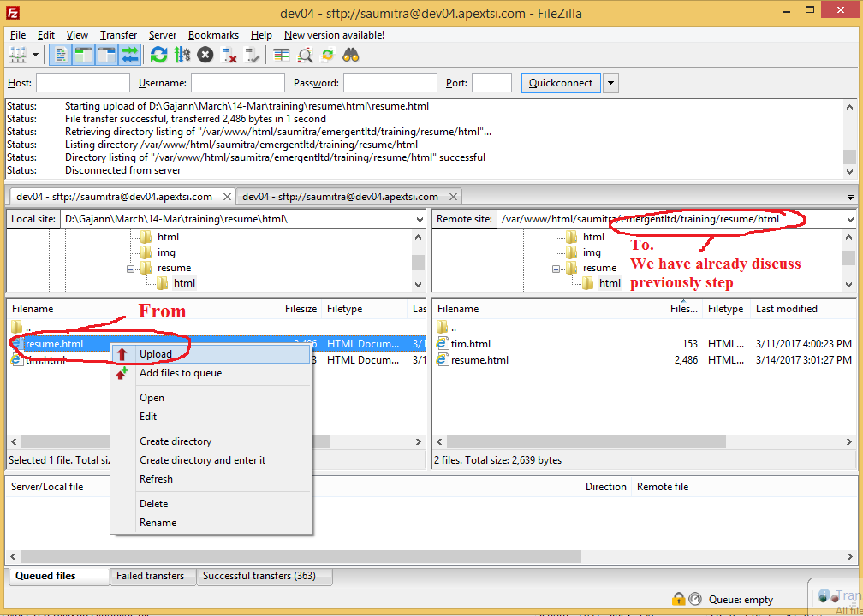The width and height of the screenshot is (863, 616).
Task: Switch to the Failed transfers tab
Action: [x=153, y=576]
